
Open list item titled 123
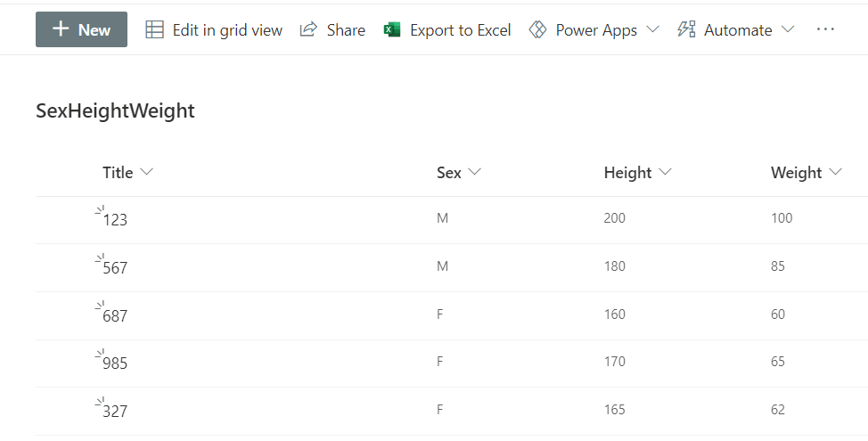[x=115, y=219]
